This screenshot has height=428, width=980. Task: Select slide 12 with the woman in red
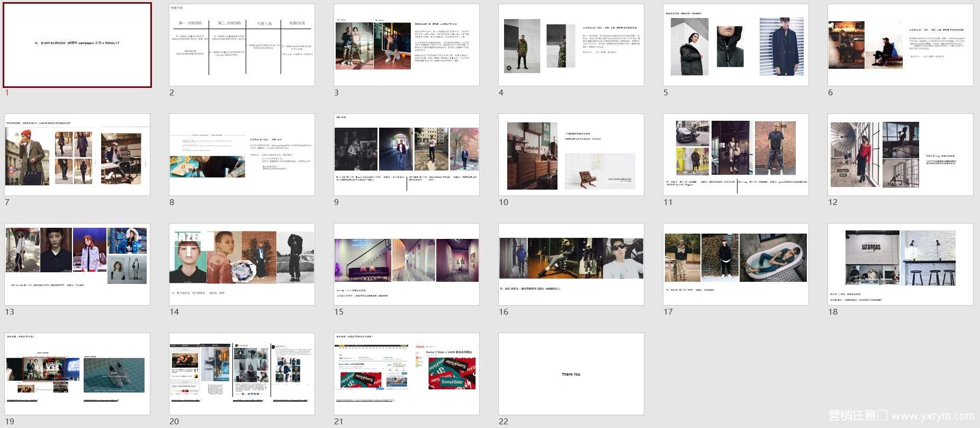pos(901,155)
